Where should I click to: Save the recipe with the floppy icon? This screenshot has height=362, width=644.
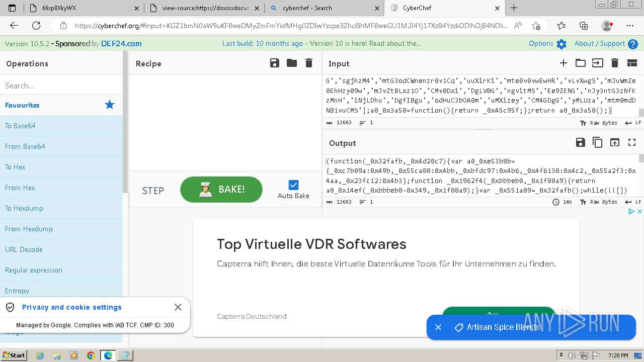click(274, 63)
